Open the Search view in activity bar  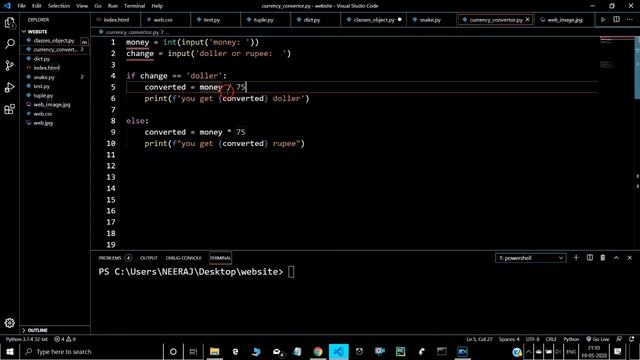pos(10,44)
